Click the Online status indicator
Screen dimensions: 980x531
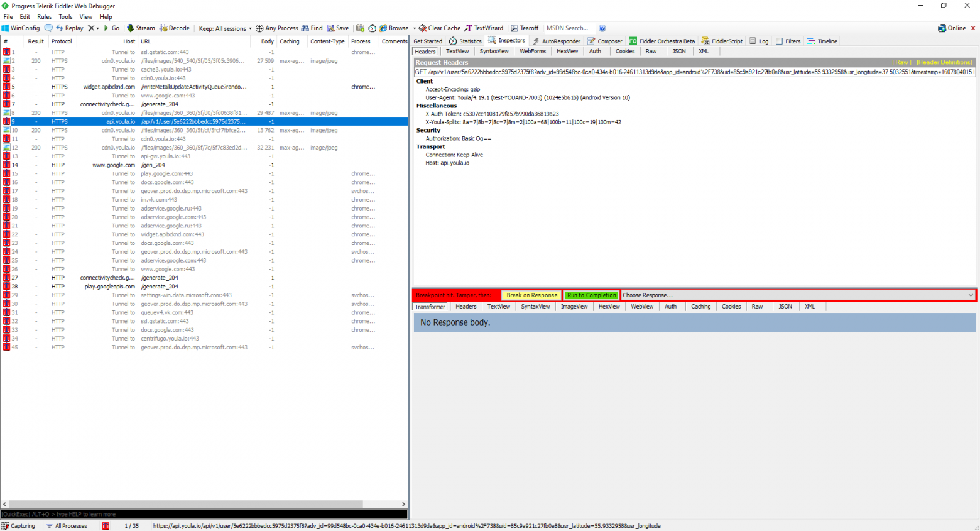coord(952,28)
